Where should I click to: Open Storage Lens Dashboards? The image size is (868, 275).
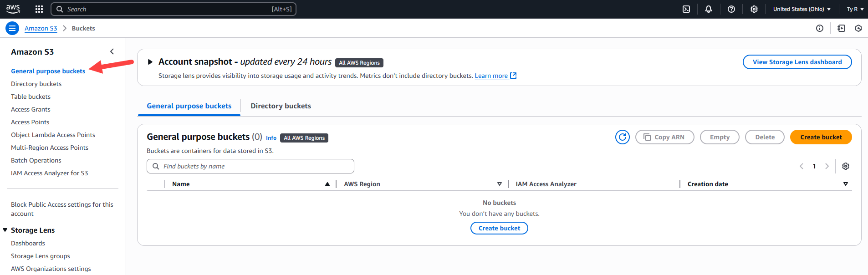(28, 243)
